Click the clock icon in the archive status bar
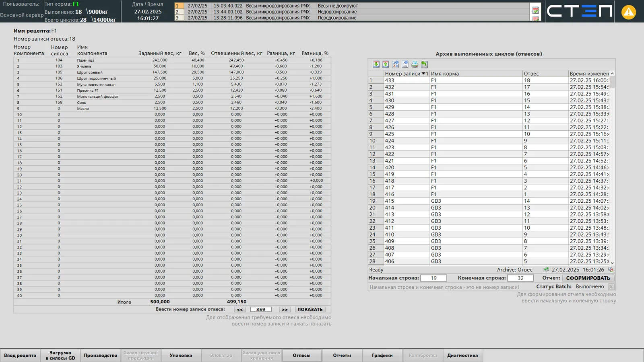The height and width of the screenshot is (362, 644). (611, 270)
